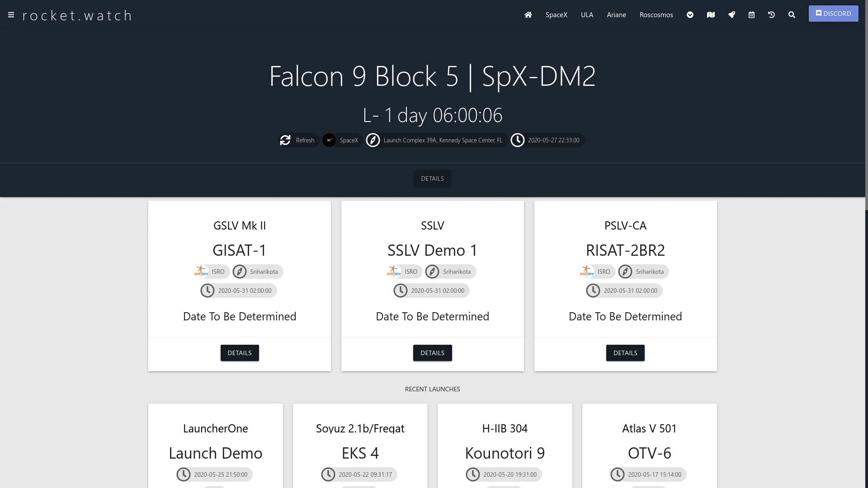This screenshot has height=488, width=868.
Task: Open the hamburger menu
Action: (11, 15)
